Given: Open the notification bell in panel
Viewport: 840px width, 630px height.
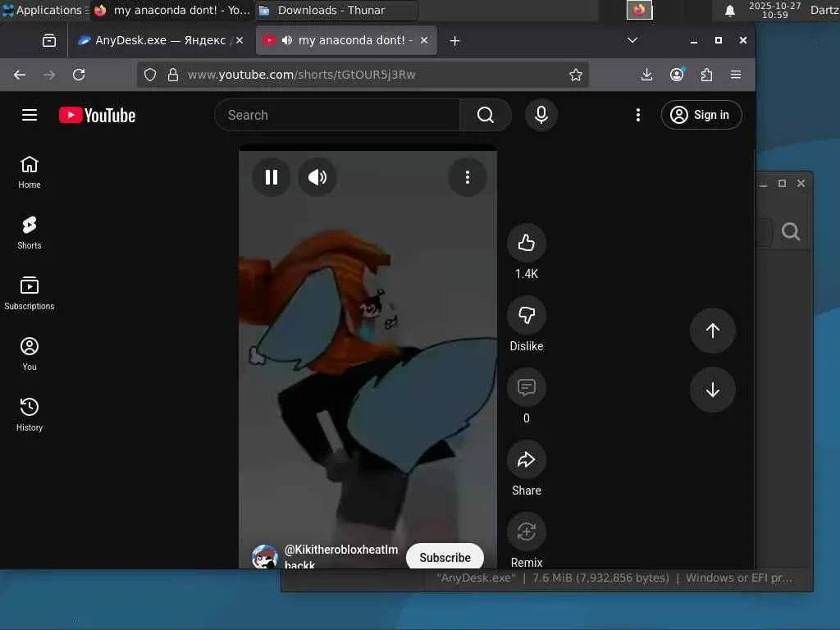Looking at the screenshot, I should click(x=729, y=11).
